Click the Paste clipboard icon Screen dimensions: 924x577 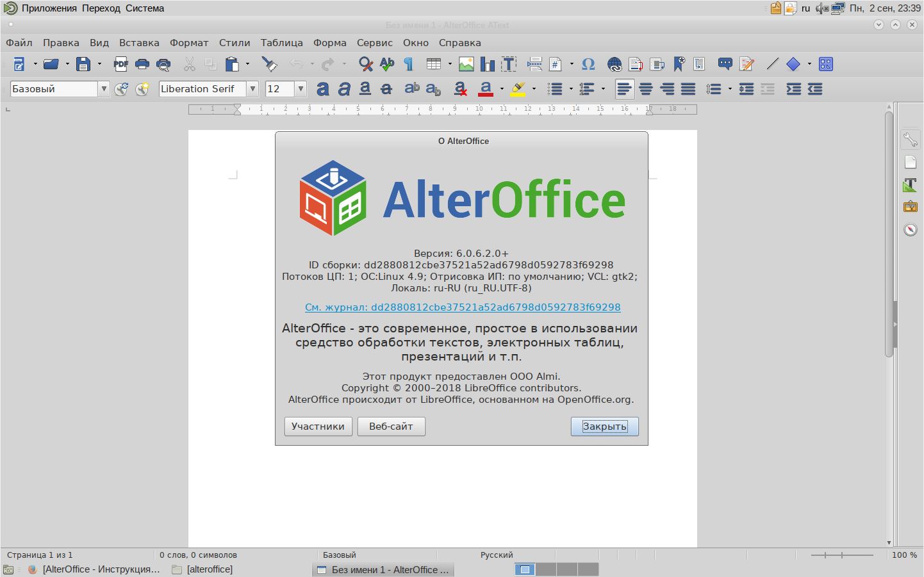click(x=231, y=64)
